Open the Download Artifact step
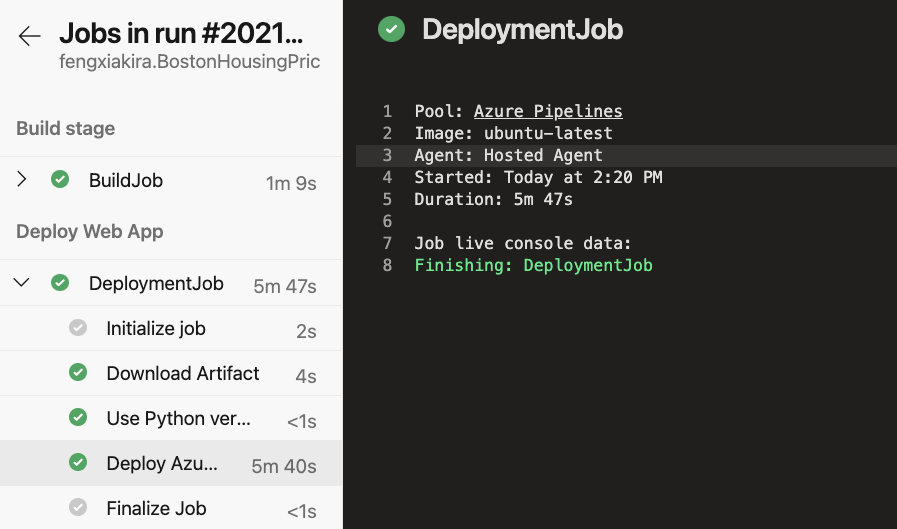Image resolution: width=897 pixels, height=529 pixels. (x=171, y=373)
